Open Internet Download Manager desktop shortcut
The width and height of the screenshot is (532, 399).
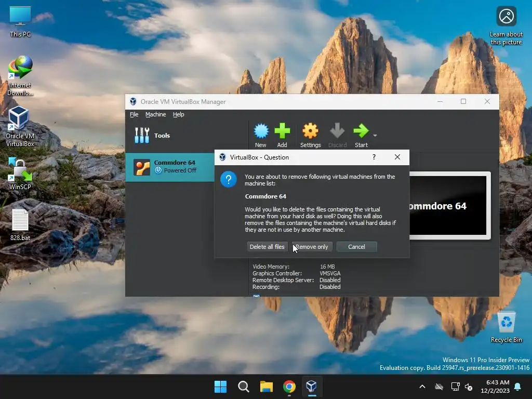pos(20,76)
